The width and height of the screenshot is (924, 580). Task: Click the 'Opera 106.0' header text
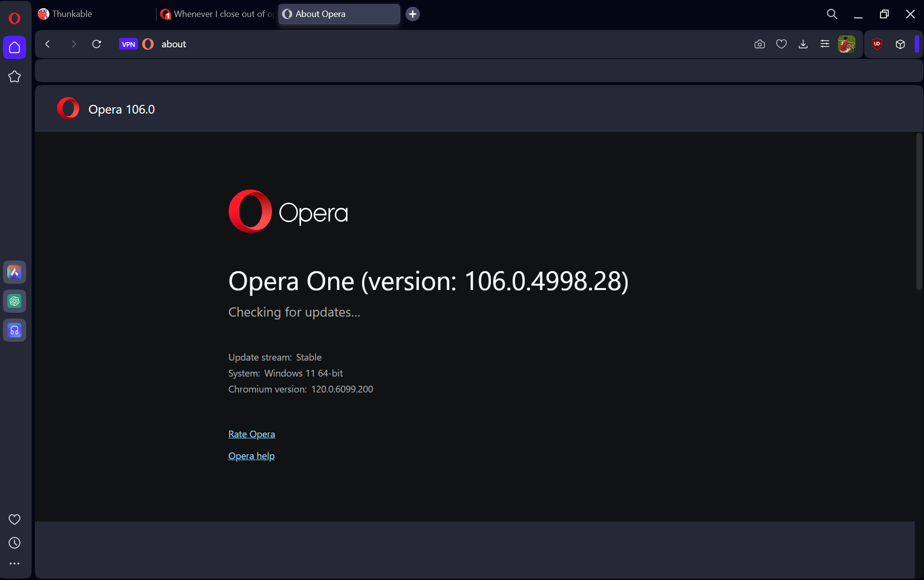pyautogui.click(x=121, y=109)
